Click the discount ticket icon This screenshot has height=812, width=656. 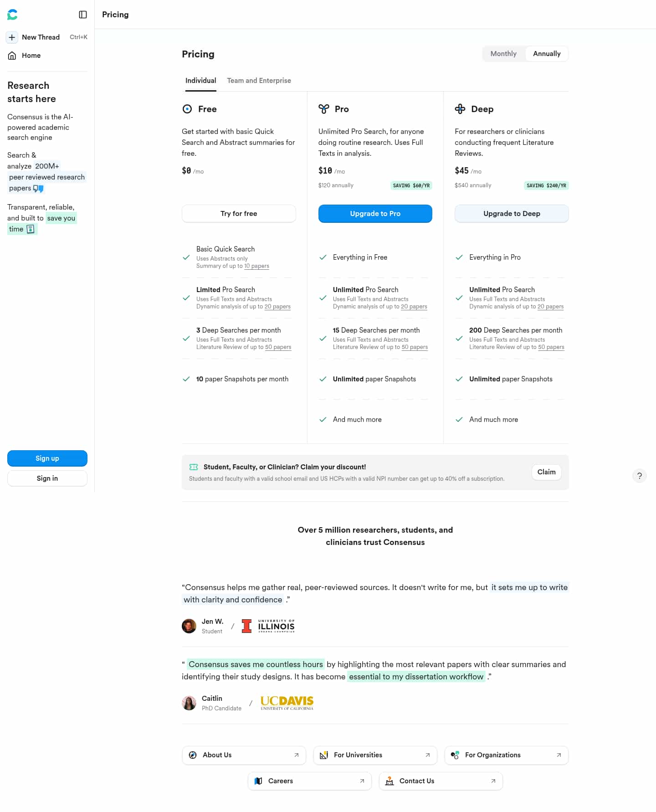(194, 467)
